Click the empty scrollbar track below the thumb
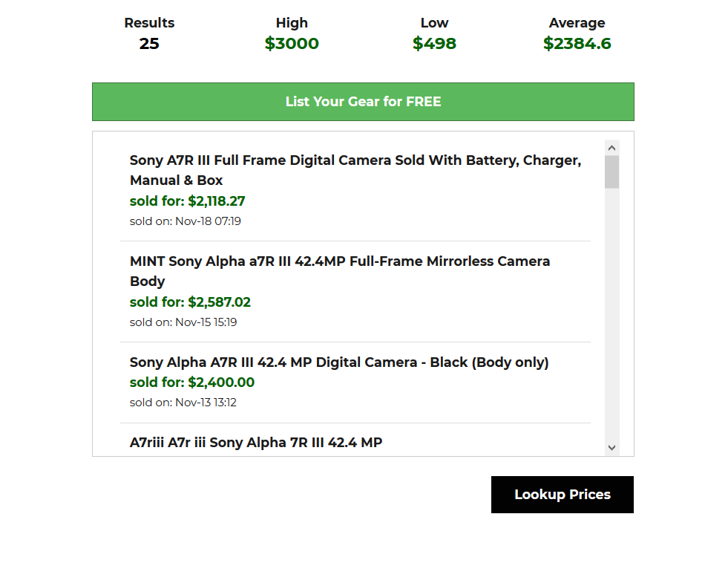This screenshot has width=728, height=563. tap(611, 312)
